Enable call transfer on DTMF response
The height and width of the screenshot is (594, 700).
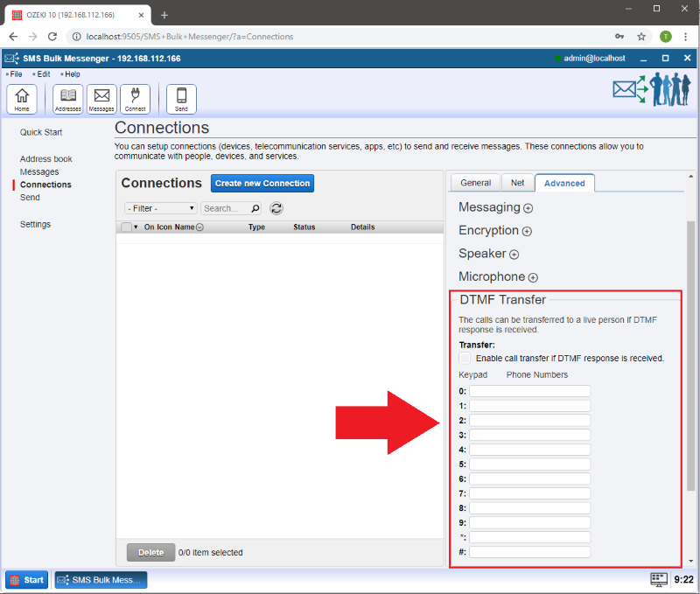pos(465,358)
